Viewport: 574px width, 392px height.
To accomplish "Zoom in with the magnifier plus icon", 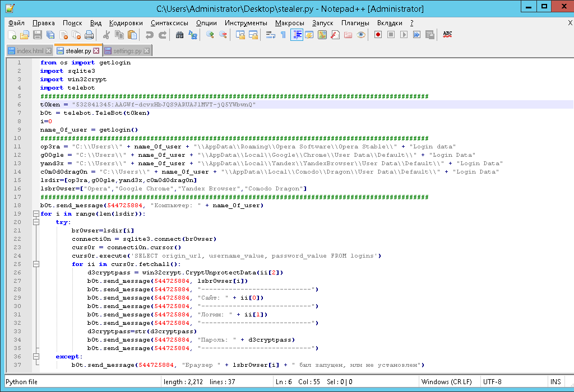I will click(x=210, y=35).
